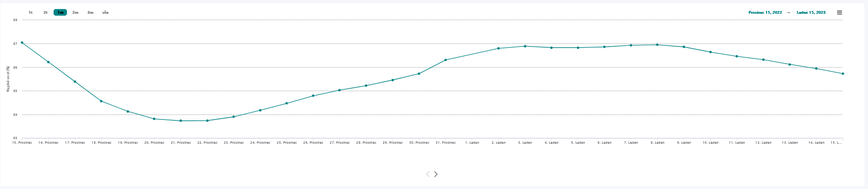
Task: Show all data with vše button
Action: click(106, 12)
